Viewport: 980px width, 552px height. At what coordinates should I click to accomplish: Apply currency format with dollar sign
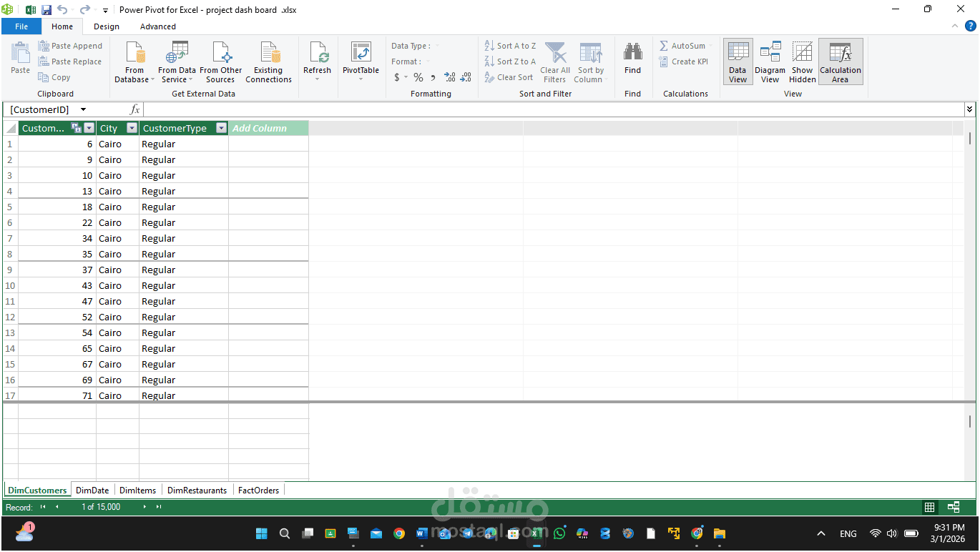tap(397, 77)
